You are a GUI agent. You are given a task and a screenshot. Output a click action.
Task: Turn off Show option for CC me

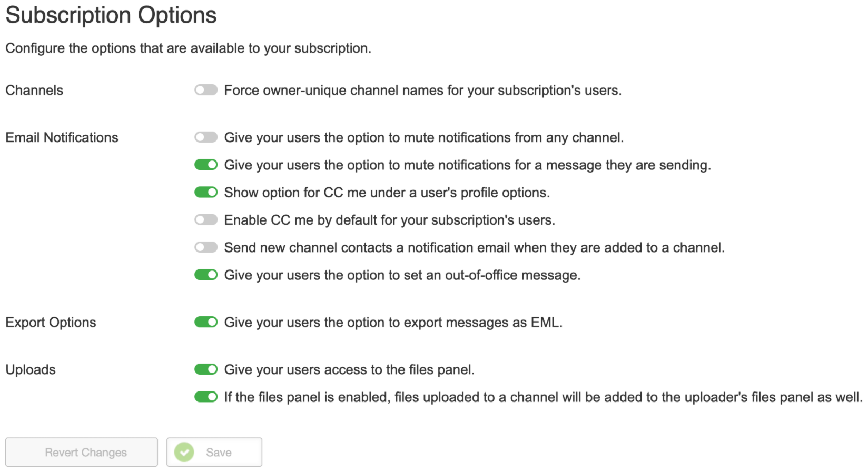206,192
